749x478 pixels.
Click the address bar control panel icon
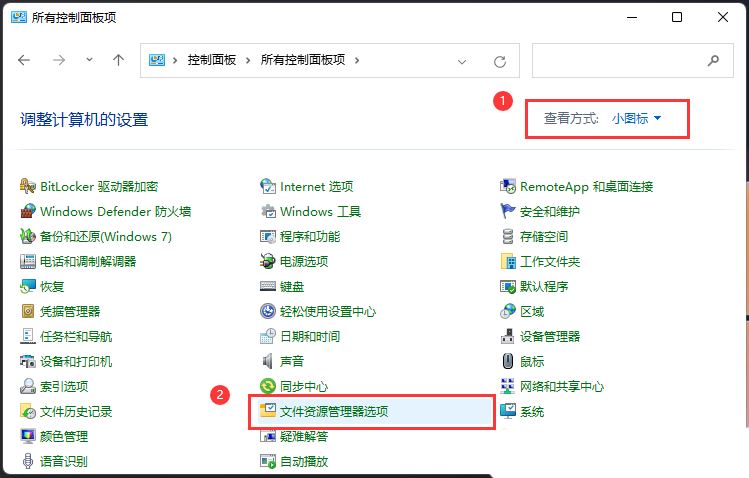[157, 60]
